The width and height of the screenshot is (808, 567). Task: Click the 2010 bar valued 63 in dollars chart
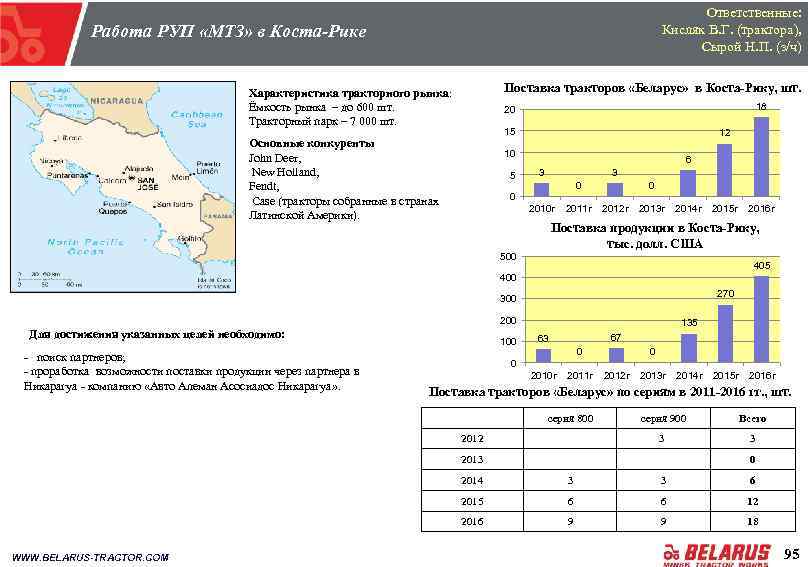click(x=543, y=356)
